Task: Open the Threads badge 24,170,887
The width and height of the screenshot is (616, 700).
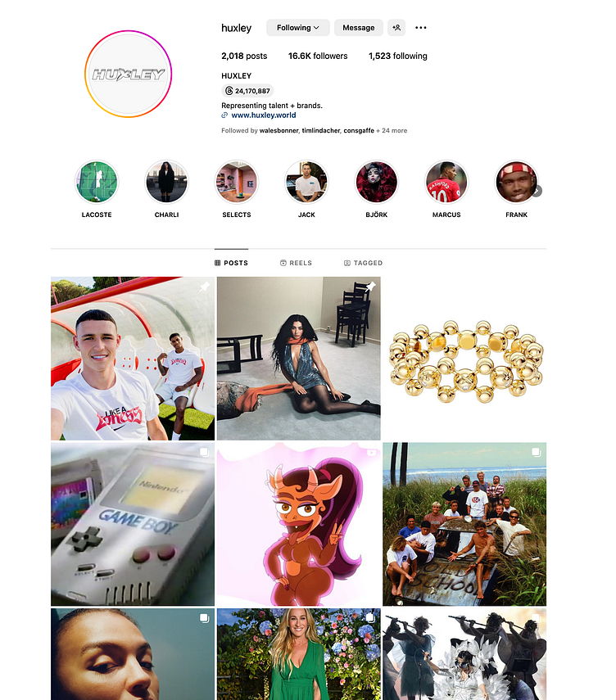Action: [247, 91]
